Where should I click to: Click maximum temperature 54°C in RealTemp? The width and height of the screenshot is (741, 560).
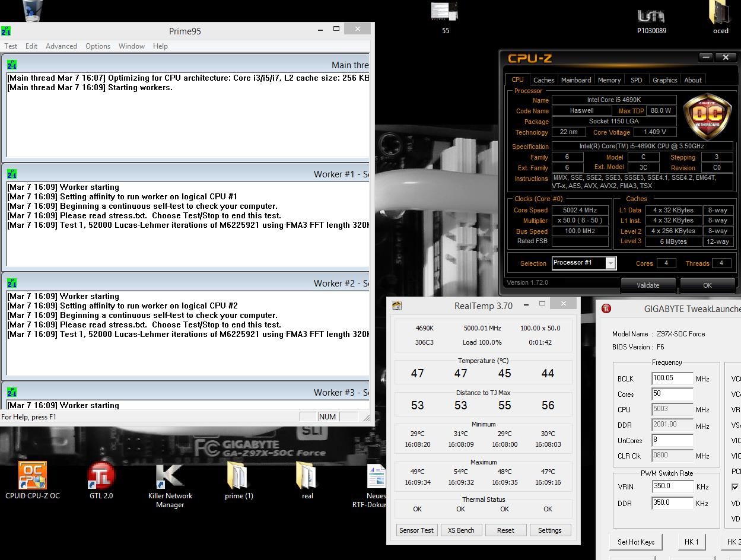point(460,472)
